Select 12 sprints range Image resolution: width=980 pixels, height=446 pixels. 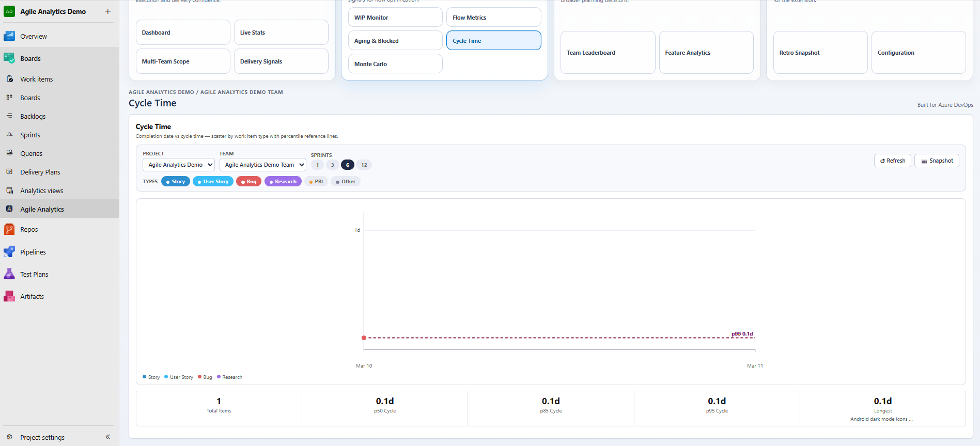(364, 165)
